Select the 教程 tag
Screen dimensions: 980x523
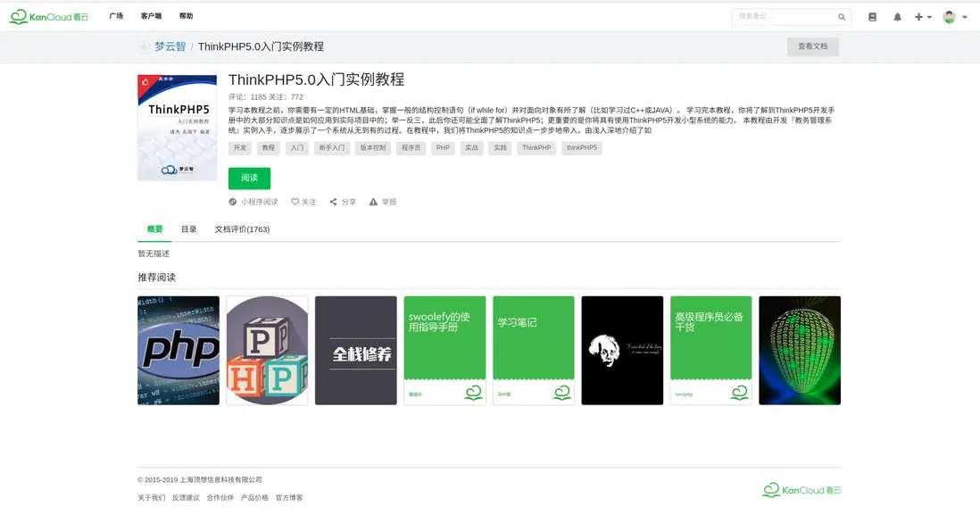(269, 148)
